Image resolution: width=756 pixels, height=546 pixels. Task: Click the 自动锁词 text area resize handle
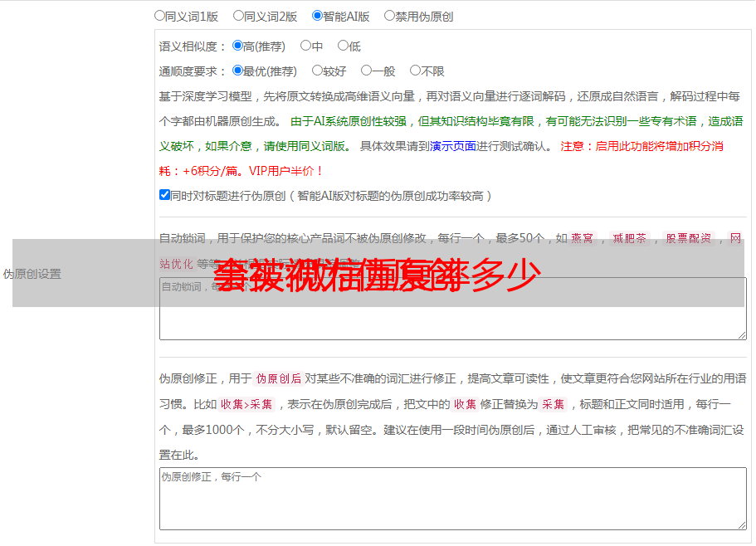[x=742, y=334]
